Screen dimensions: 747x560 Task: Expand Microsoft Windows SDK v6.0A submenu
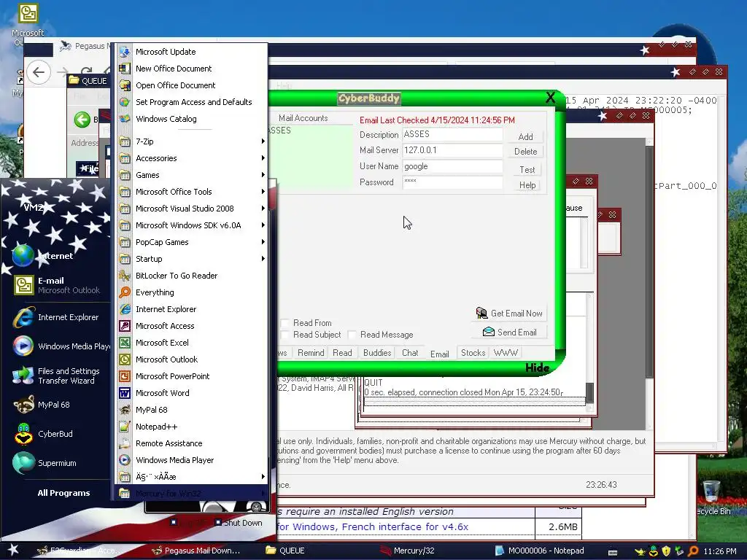point(190,225)
